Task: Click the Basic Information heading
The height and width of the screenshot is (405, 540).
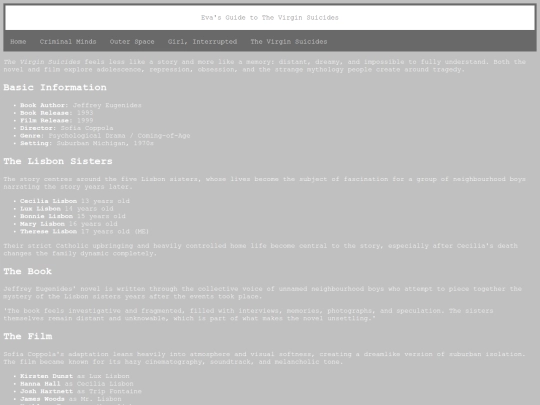Action: [x=55, y=87]
